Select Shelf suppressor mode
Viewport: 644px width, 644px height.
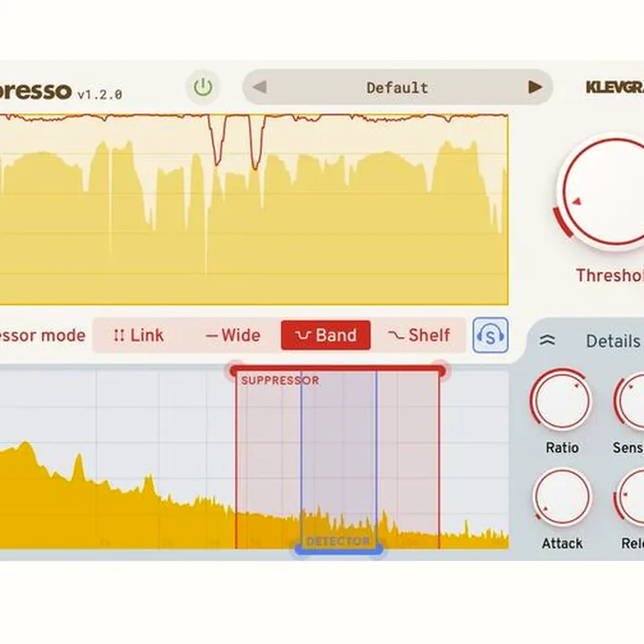(x=419, y=335)
